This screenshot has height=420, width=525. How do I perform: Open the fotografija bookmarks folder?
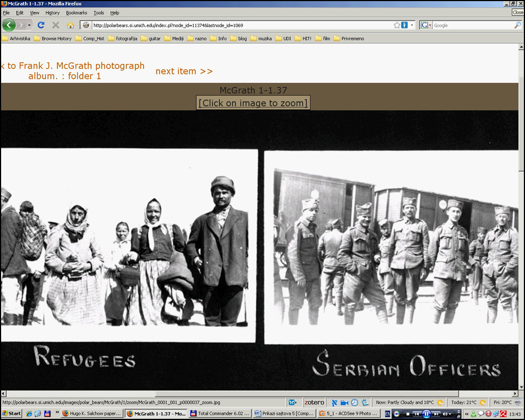tap(123, 38)
